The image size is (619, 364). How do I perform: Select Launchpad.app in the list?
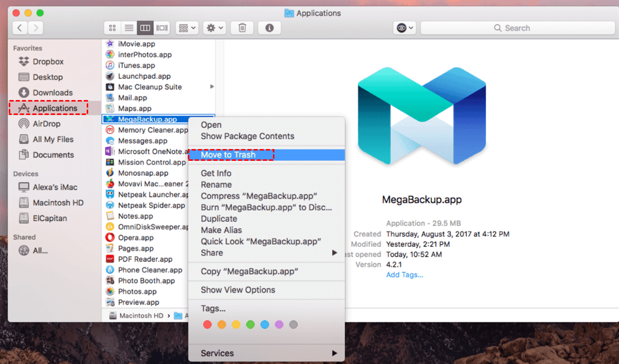click(144, 76)
